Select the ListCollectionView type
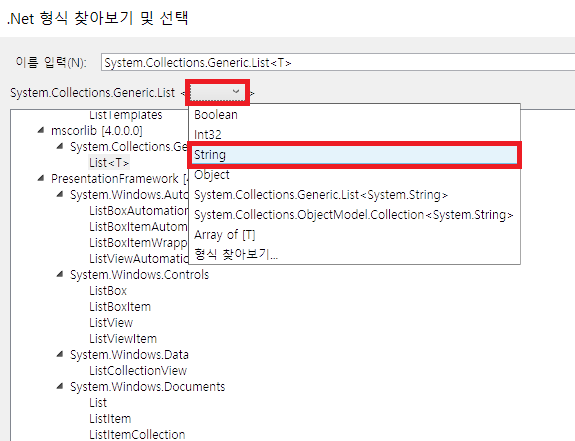 pyautogui.click(x=138, y=371)
